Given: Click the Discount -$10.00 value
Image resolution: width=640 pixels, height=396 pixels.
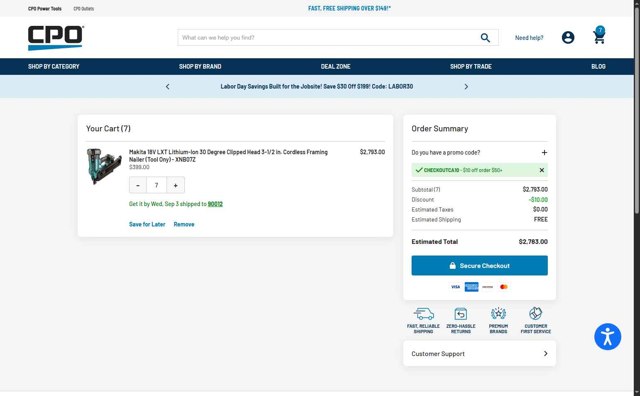Looking at the screenshot, I should (x=538, y=200).
